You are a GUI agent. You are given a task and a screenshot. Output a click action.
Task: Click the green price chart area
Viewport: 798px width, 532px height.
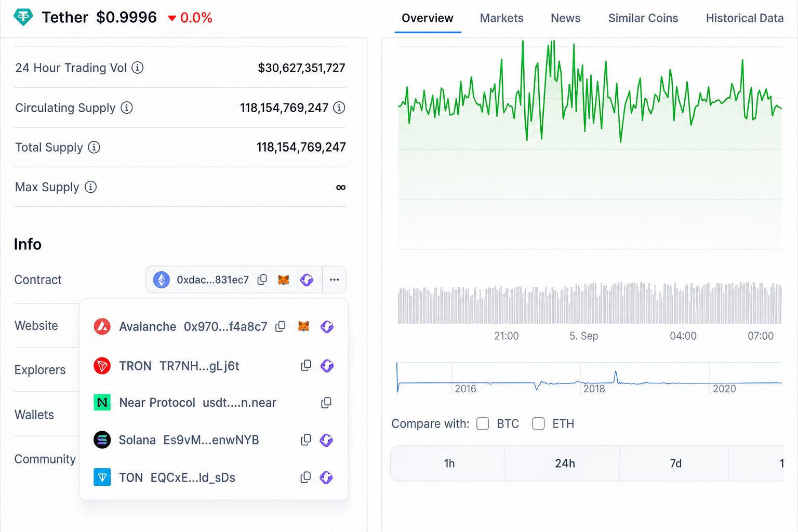coord(590,145)
